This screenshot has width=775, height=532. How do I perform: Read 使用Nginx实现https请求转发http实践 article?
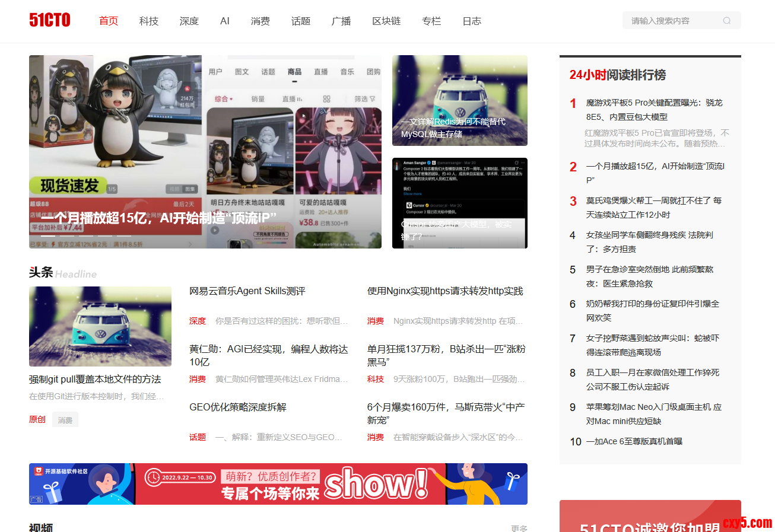click(445, 291)
